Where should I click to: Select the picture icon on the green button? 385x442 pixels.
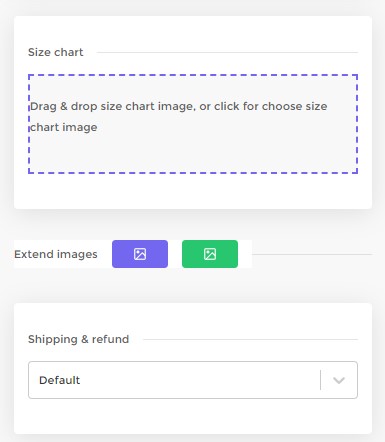coord(210,254)
